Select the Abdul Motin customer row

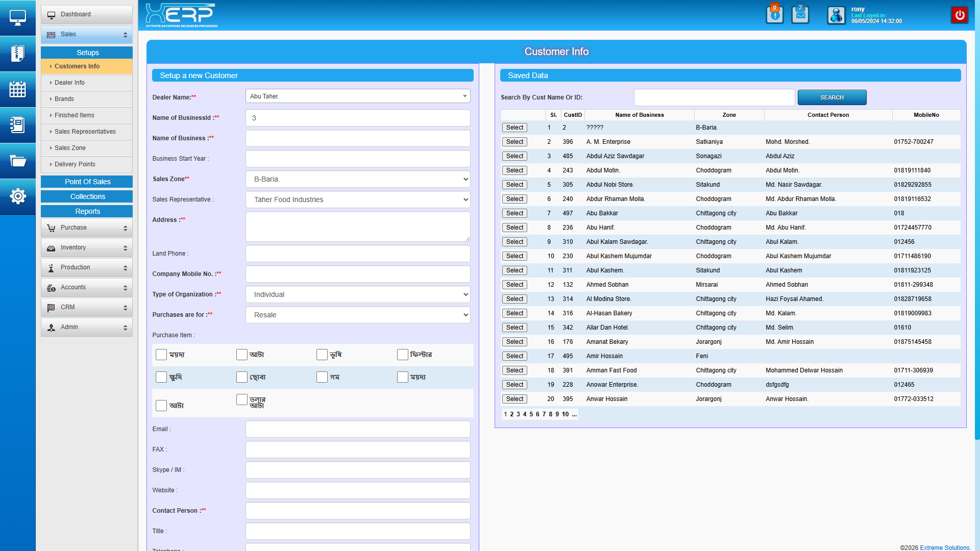514,170
